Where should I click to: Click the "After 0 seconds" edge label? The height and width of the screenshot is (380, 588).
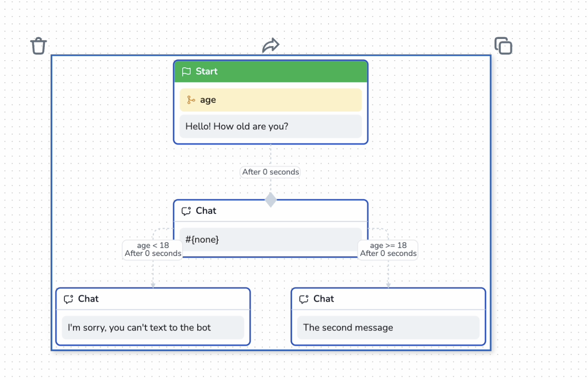(270, 172)
